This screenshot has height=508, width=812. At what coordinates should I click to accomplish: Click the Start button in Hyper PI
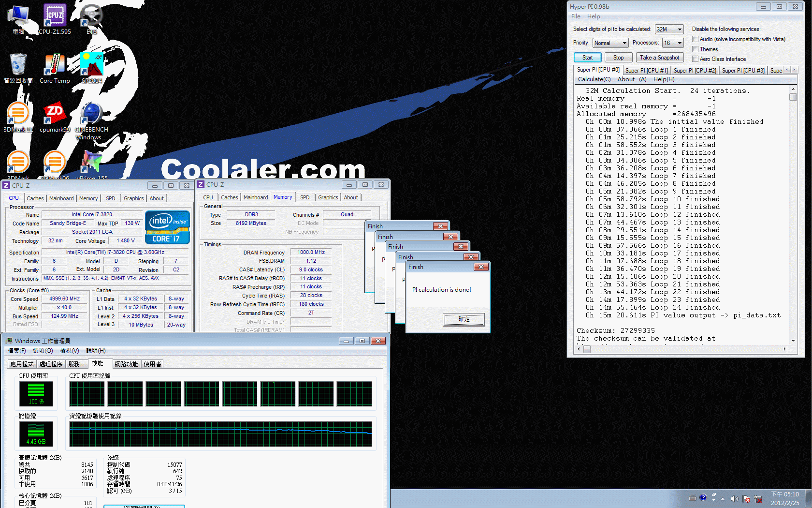[x=587, y=58]
